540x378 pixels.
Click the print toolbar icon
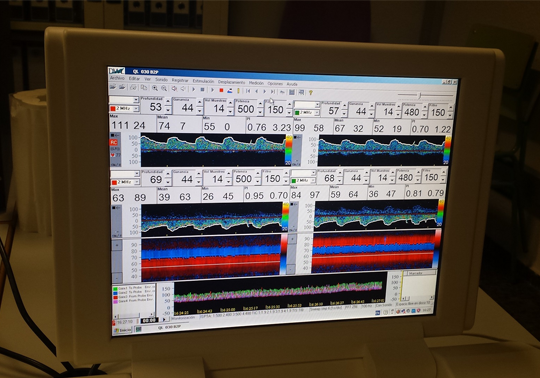[134, 87]
